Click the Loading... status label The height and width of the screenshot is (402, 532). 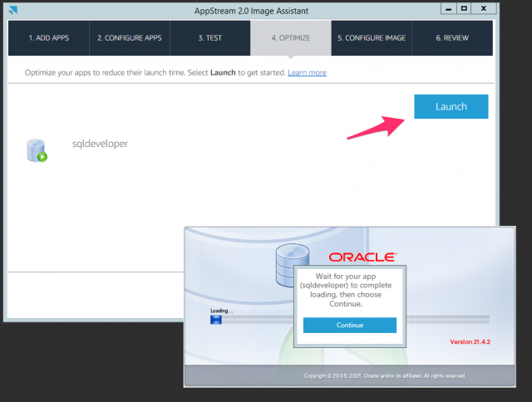coord(222,311)
